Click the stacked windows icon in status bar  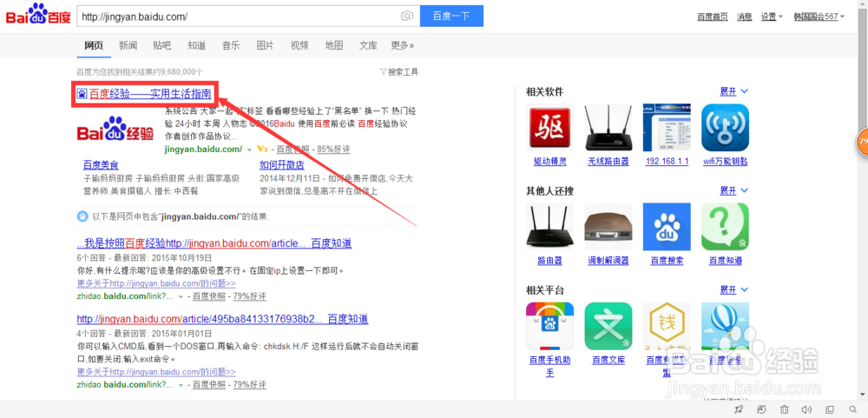pyautogui.click(x=829, y=409)
